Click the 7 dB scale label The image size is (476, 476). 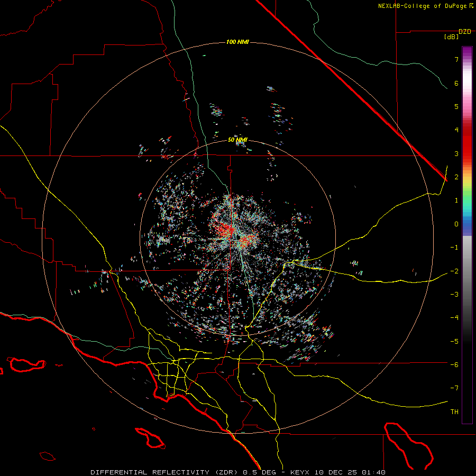(456, 59)
